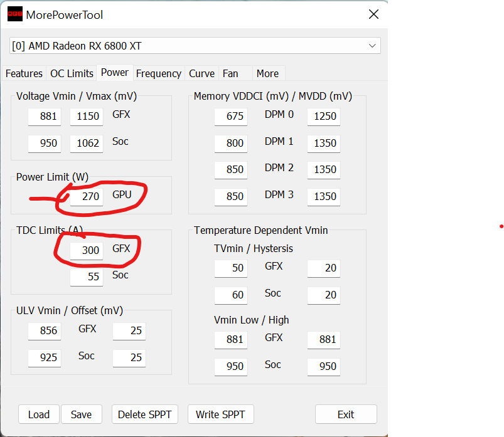
Task: Edit Vmin High Soc field 950
Action: click(324, 367)
